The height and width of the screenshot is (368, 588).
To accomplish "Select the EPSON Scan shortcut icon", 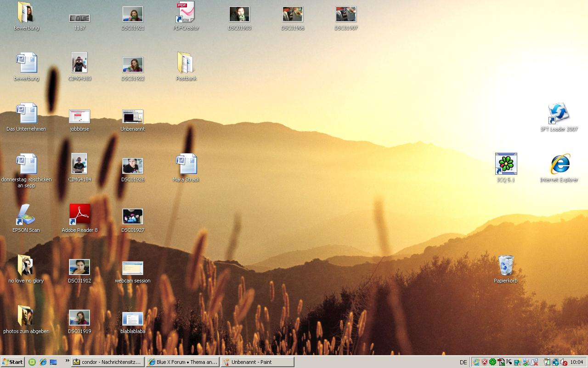I will click(x=26, y=215).
